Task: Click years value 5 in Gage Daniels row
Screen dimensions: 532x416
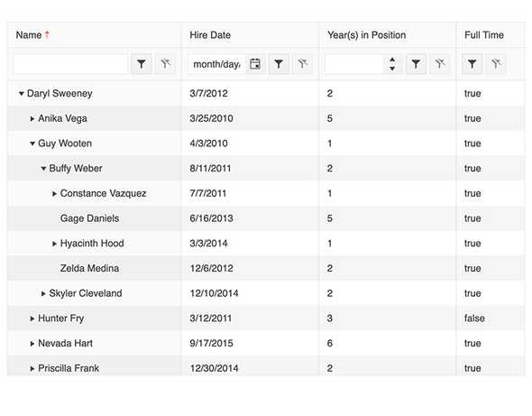Action: (x=330, y=218)
